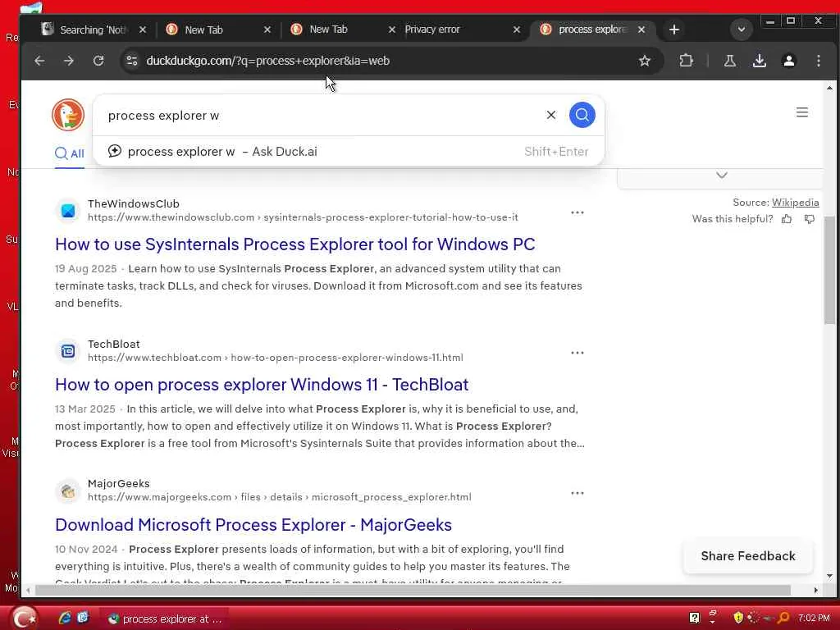The height and width of the screenshot is (630, 840).
Task: Click the DuckDuckGo logo
Action: coord(68,115)
